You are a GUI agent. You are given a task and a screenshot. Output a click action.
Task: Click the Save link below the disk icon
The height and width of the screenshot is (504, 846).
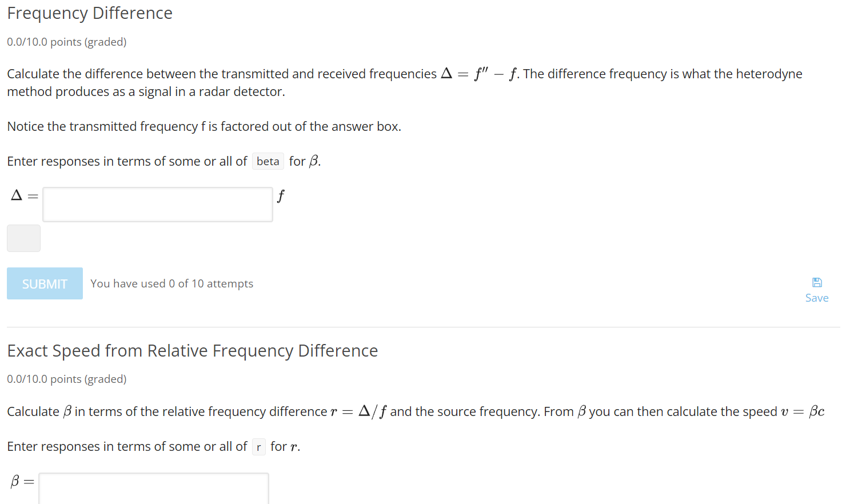click(x=817, y=298)
